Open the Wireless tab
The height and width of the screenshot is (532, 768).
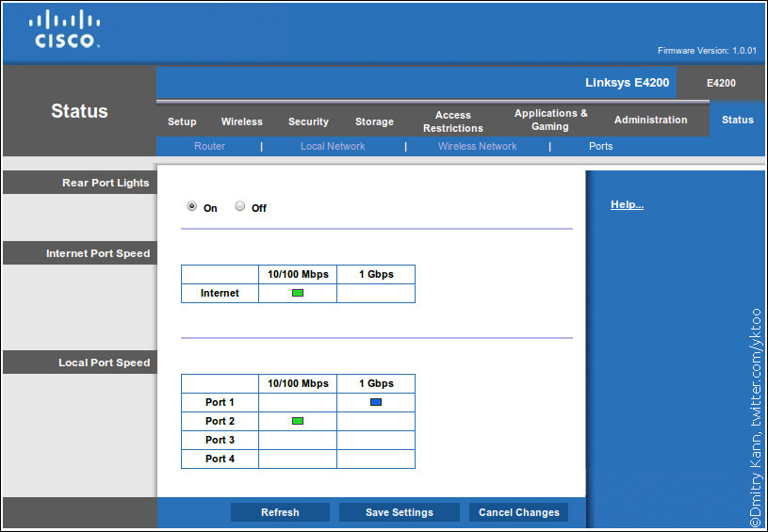click(241, 121)
